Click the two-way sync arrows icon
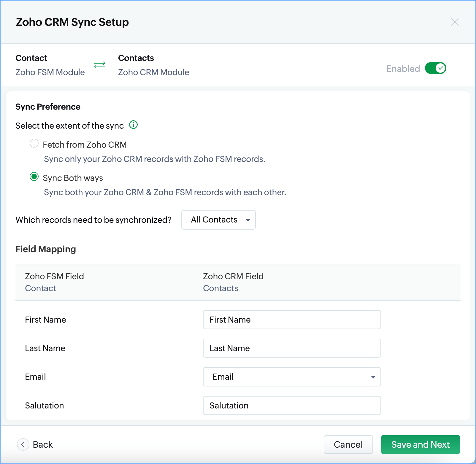The image size is (476, 464). [100, 65]
